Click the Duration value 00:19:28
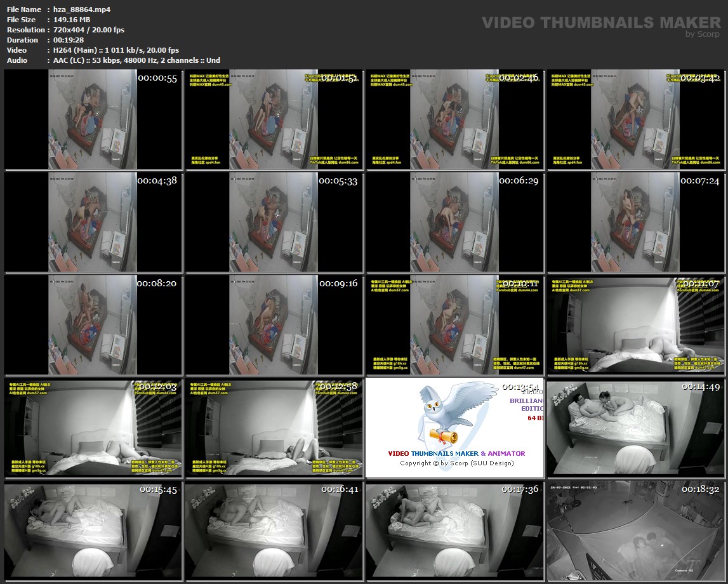 (x=68, y=40)
